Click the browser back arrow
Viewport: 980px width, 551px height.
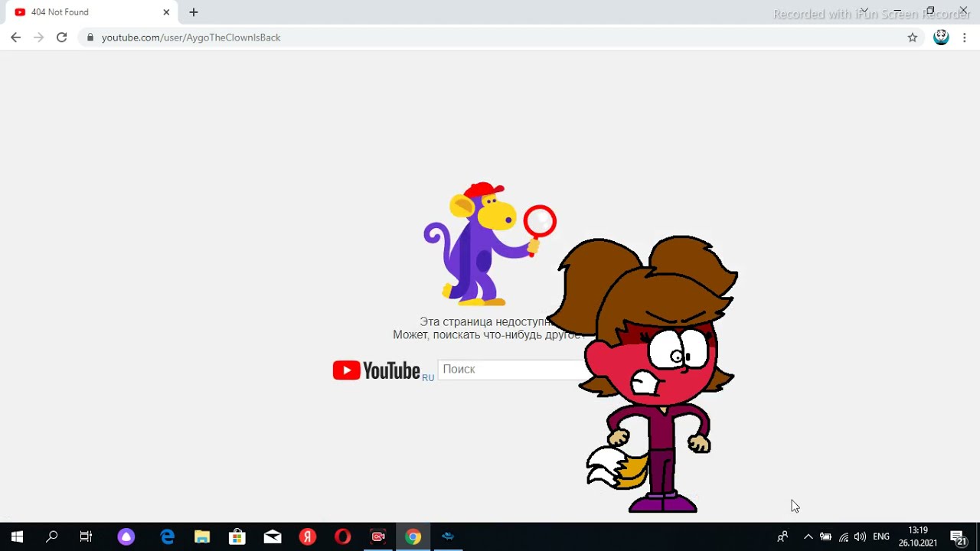pos(15,37)
